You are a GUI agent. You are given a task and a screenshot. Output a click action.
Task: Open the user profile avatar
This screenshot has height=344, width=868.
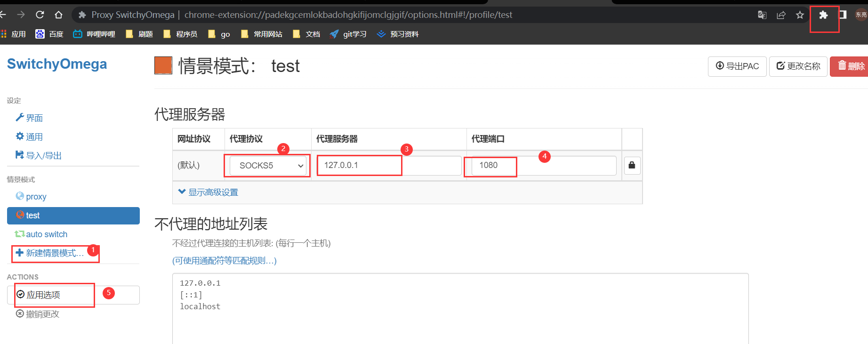(861, 15)
